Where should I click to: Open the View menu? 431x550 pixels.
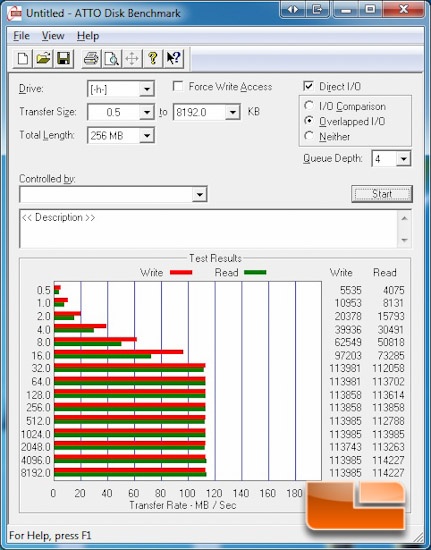53,36
